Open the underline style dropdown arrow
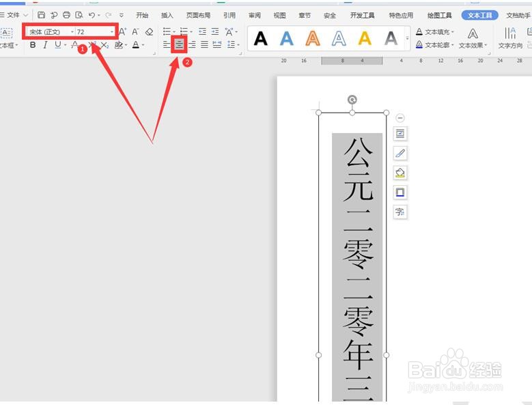Viewport: 532px width, 405px height. pyautogui.click(x=65, y=45)
